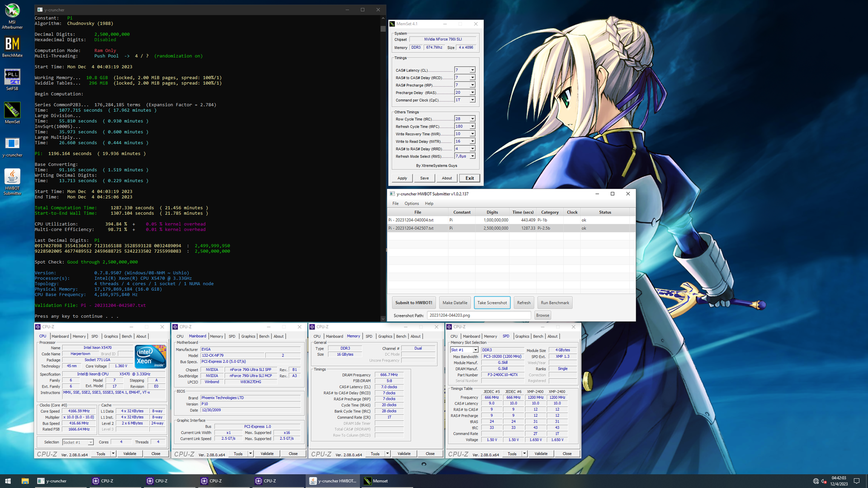Open Command per Clock dropdown

[472, 100]
